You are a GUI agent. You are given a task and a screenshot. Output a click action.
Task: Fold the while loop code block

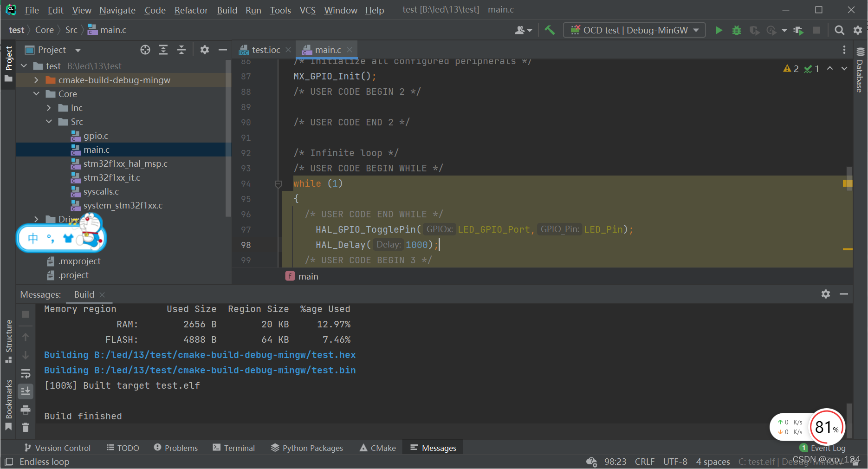click(279, 184)
